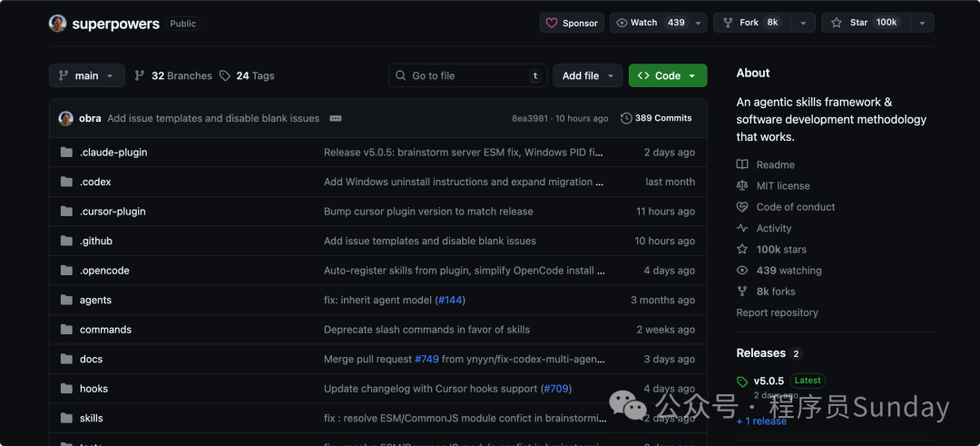980x446 pixels.
Task: Open the MIT license link
Action: point(782,185)
